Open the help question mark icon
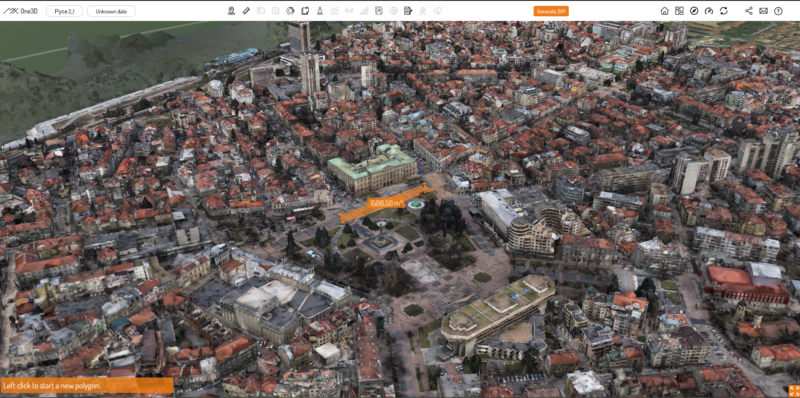Image resolution: width=800 pixels, height=398 pixels. (778, 11)
